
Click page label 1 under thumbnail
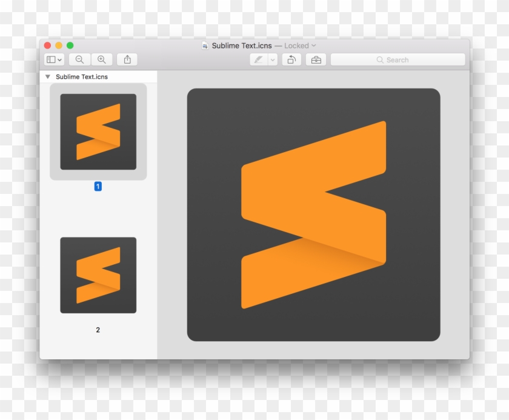(x=98, y=187)
